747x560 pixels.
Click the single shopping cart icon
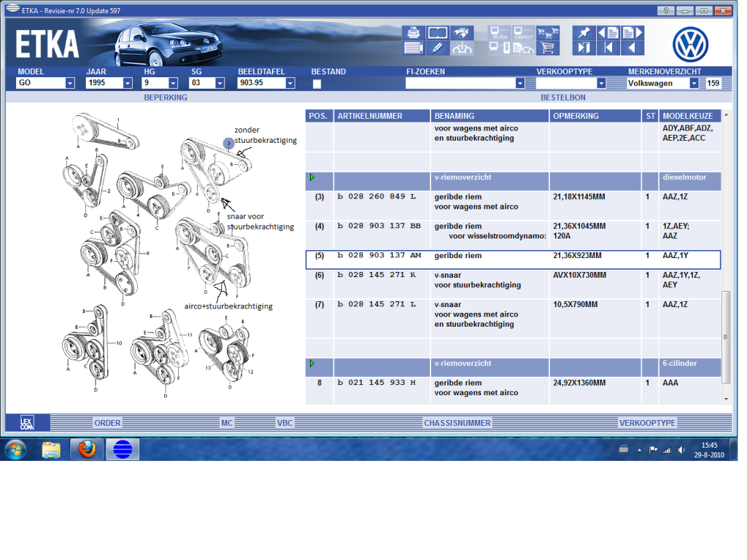[547, 47]
